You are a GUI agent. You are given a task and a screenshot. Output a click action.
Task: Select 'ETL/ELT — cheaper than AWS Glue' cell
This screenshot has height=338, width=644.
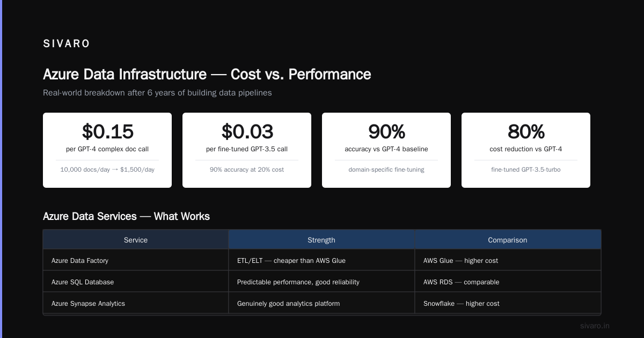(321, 260)
